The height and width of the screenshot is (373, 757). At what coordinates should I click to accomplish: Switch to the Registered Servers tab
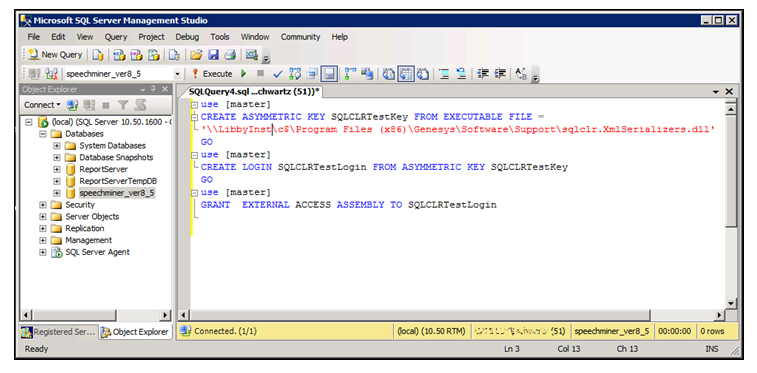point(59,332)
